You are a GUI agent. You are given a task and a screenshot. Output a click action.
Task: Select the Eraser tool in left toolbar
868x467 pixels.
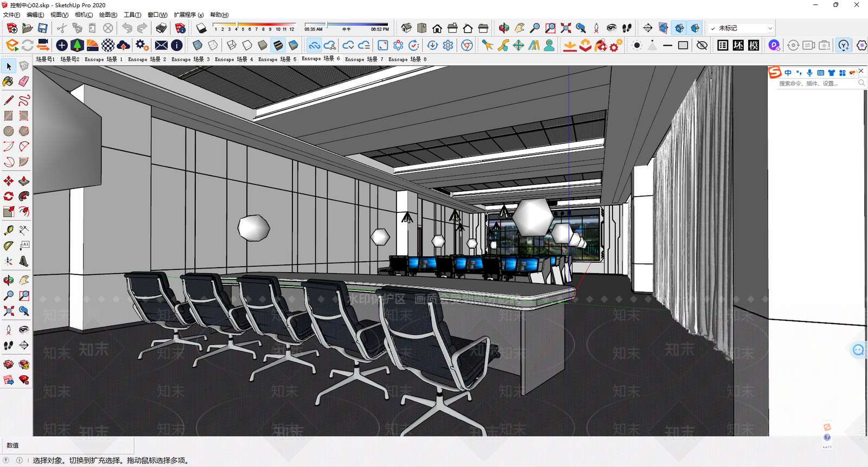(24, 81)
